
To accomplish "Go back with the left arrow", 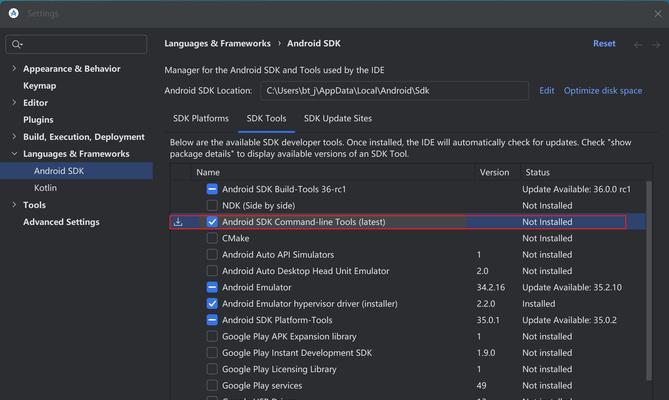I will 638,44.
